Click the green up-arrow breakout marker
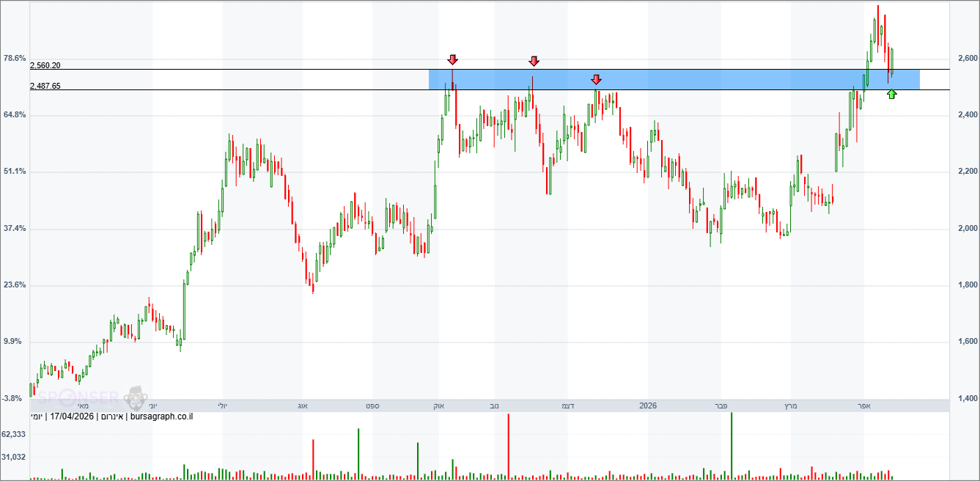The height and width of the screenshot is (481, 980). 891,94
